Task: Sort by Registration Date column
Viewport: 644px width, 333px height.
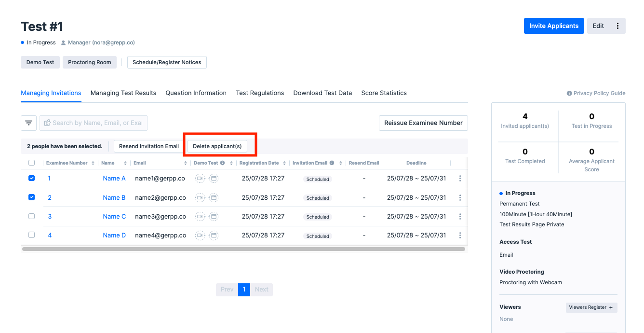Action: click(x=284, y=163)
